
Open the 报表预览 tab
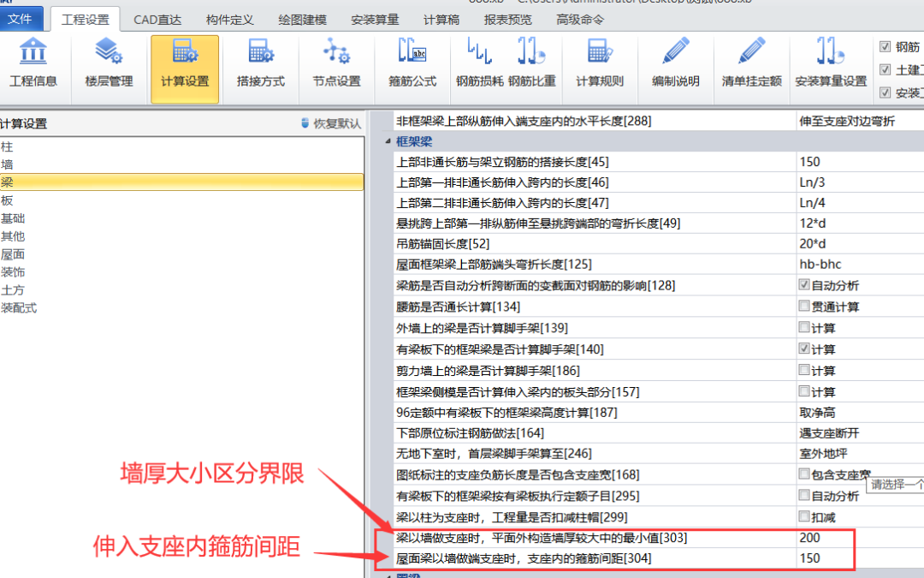[507, 19]
